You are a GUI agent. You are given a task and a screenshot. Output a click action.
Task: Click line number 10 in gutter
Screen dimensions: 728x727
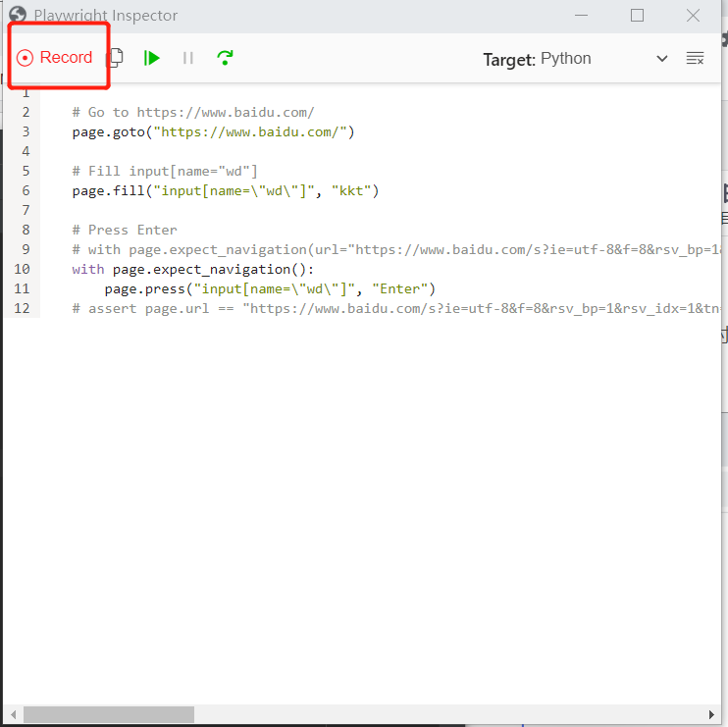[22, 269]
